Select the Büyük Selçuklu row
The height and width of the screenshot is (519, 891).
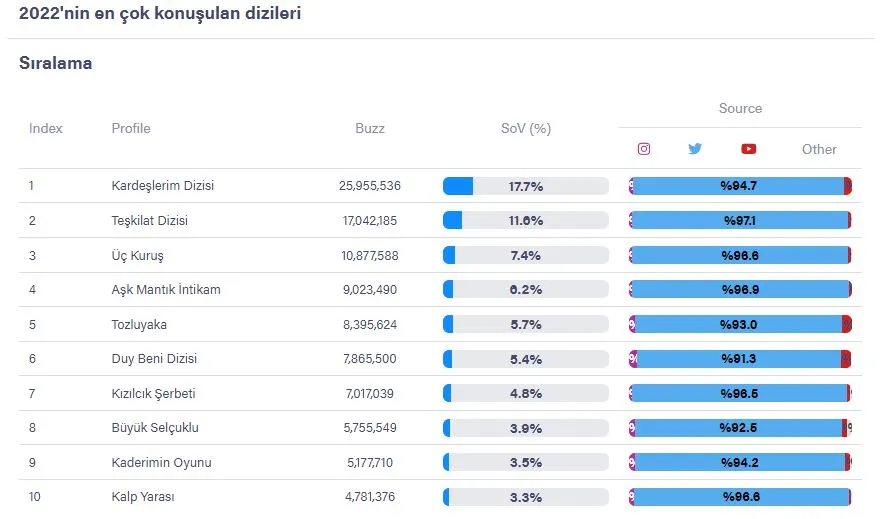pos(440,427)
